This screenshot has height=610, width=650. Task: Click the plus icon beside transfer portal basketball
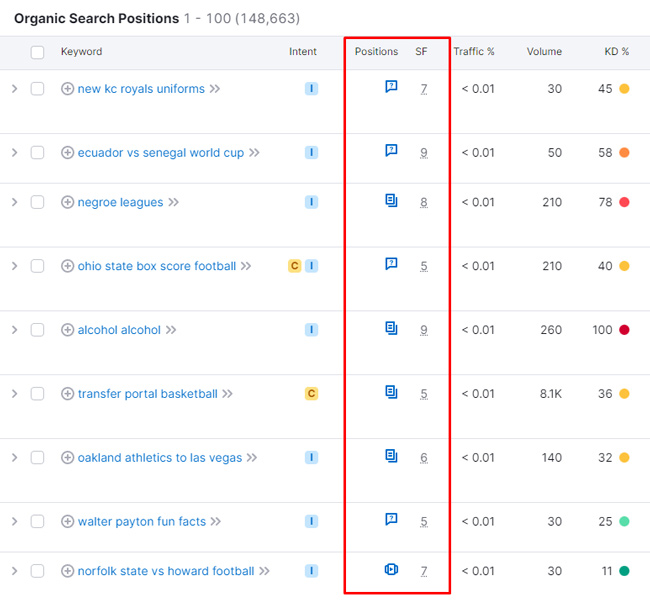(67, 394)
